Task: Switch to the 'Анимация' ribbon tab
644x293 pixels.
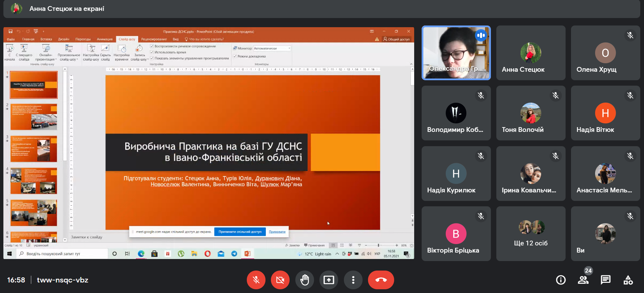Action: pyautogui.click(x=105, y=39)
